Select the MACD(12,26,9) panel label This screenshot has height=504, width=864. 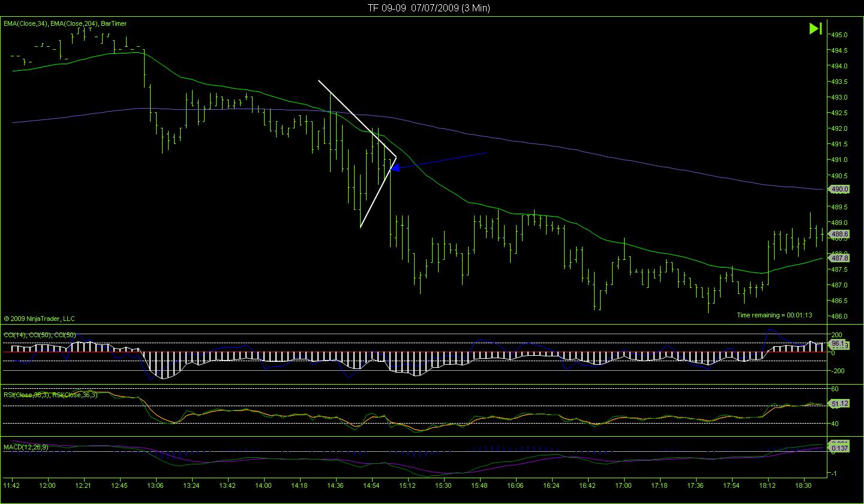[x=26, y=447]
